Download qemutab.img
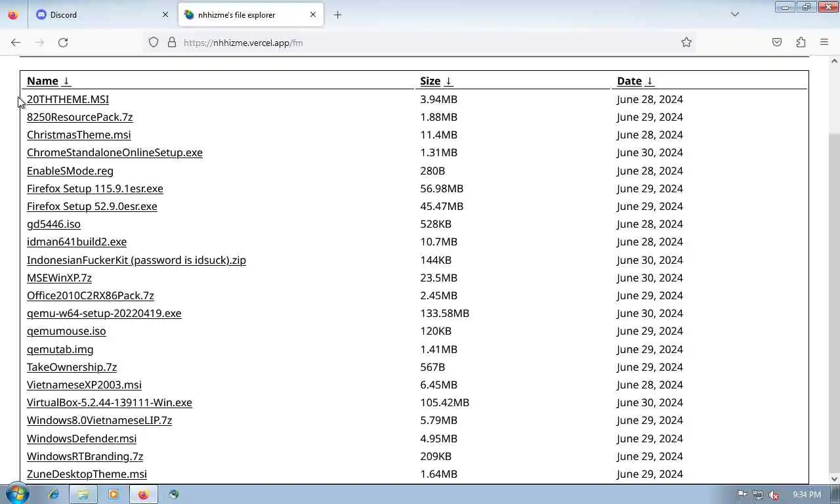 (x=60, y=349)
